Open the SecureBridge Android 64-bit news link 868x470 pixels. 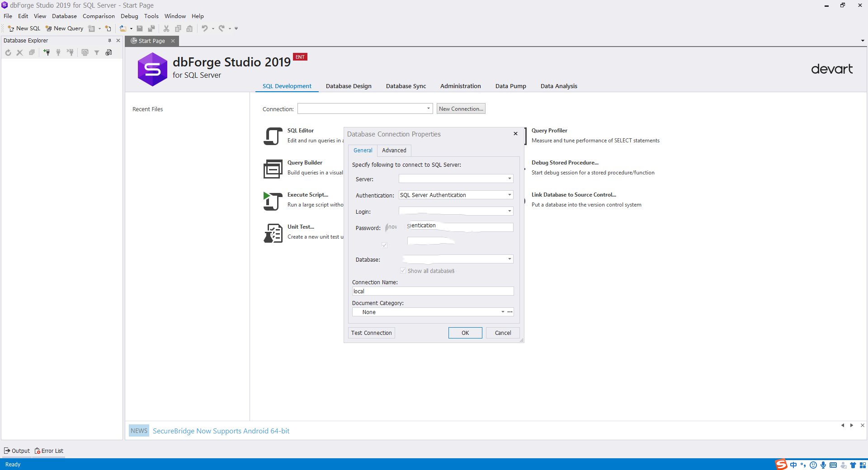(x=221, y=431)
